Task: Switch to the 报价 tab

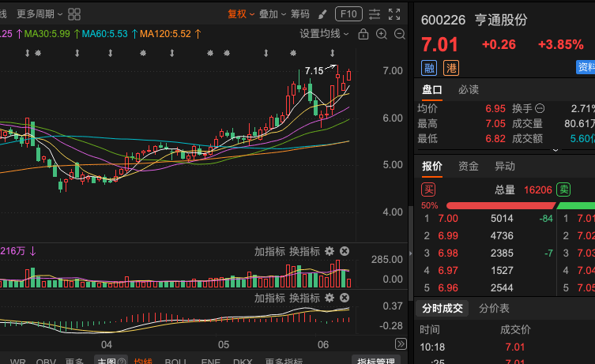Action: (x=432, y=167)
